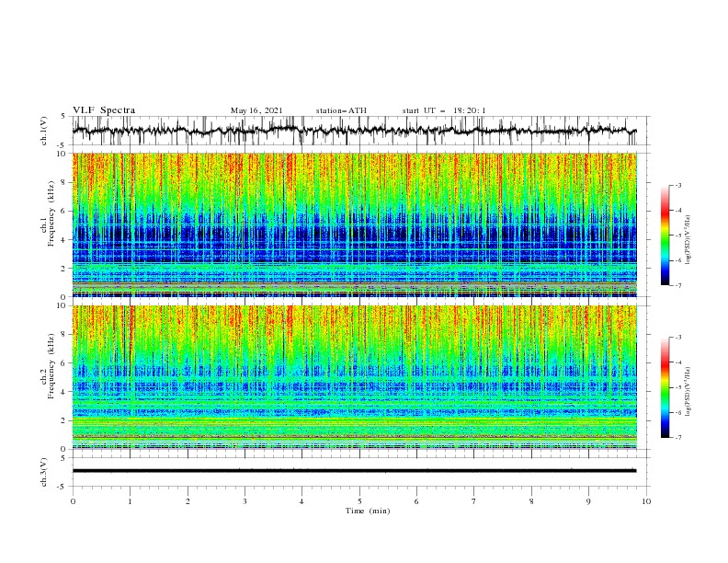Click the "2" kHz tick on ch.1 frequency axis
Image resolution: width=728 pixels, height=563 pixels.
(x=64, y=269)
